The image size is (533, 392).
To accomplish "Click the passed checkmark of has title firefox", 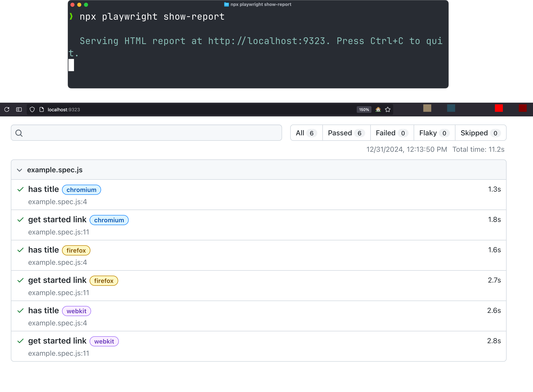I will tap(21, 250).
